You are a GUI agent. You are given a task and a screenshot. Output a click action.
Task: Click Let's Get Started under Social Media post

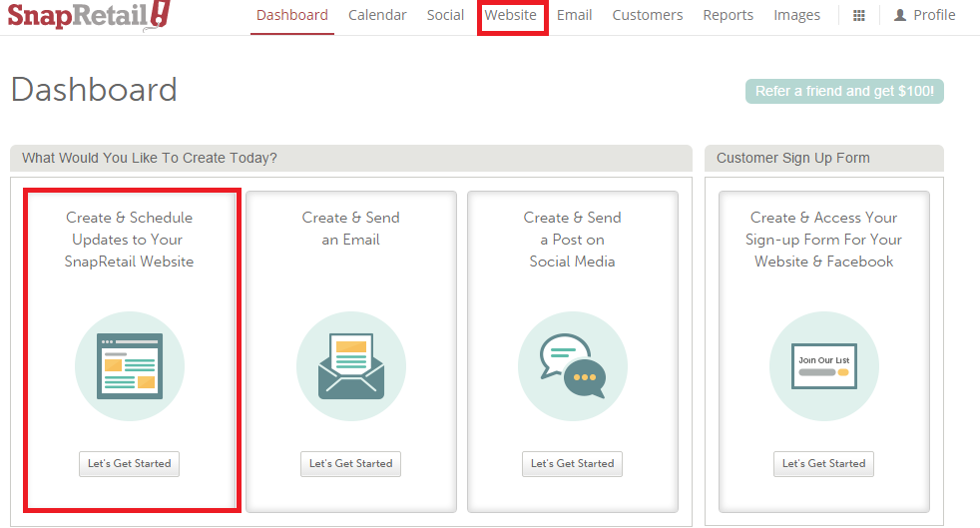573,464
